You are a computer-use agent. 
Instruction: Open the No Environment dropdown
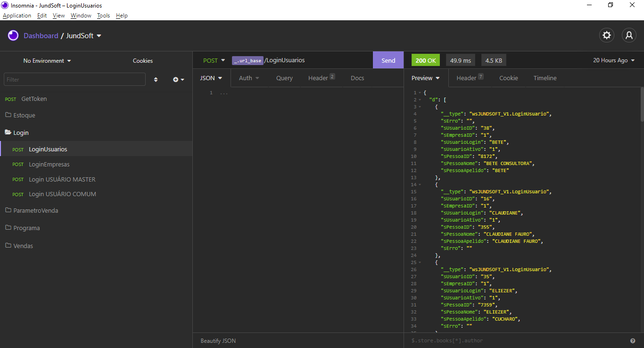pyautogui.click(x=47, y=61)
